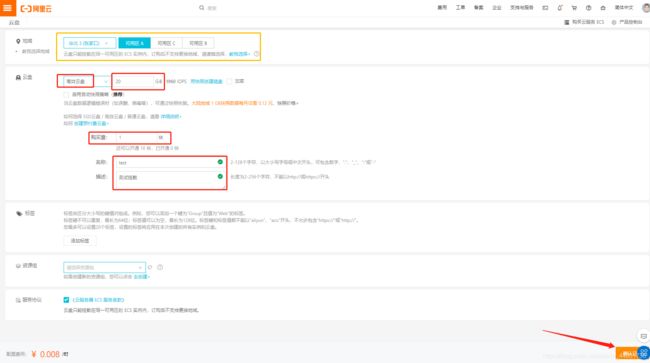This screenshot has width=650, height=363.
Task: Open the first menu item in top navigation
Action: click(442, 8)
